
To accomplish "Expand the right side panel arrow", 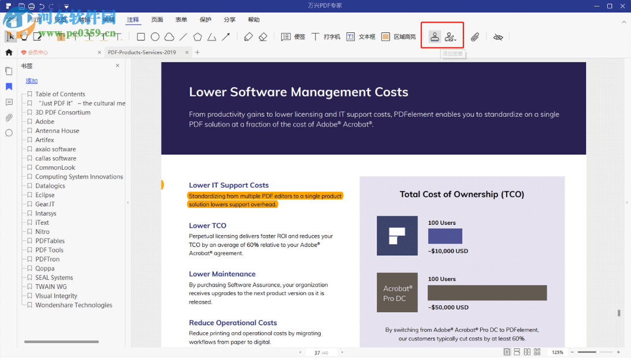I will [x=627, y=203].
